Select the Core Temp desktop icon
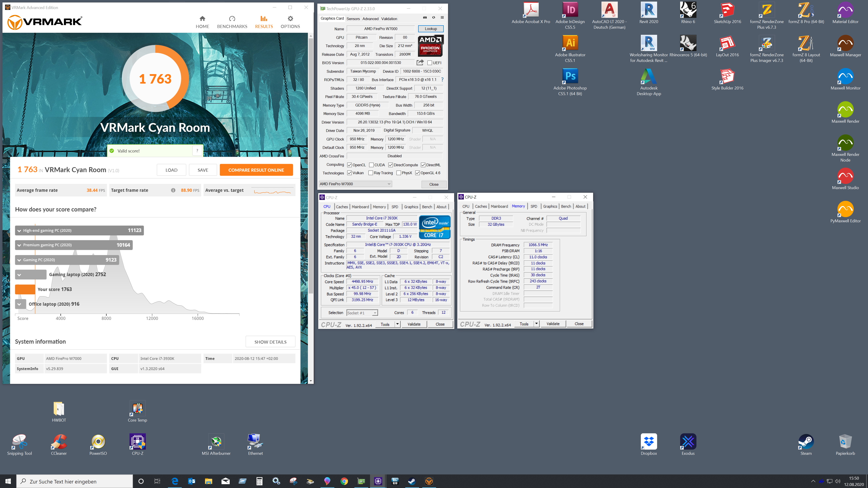 (137, 411)
